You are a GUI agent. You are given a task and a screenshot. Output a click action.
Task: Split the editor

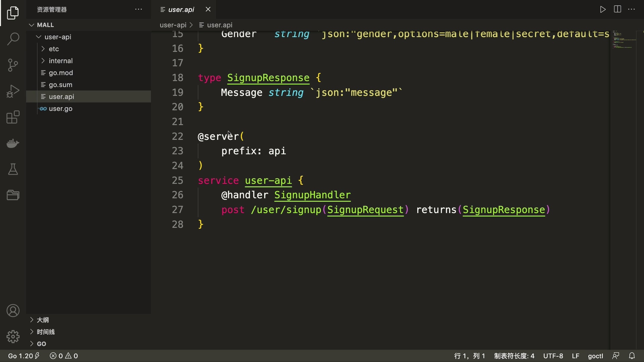tap(617, 9)
